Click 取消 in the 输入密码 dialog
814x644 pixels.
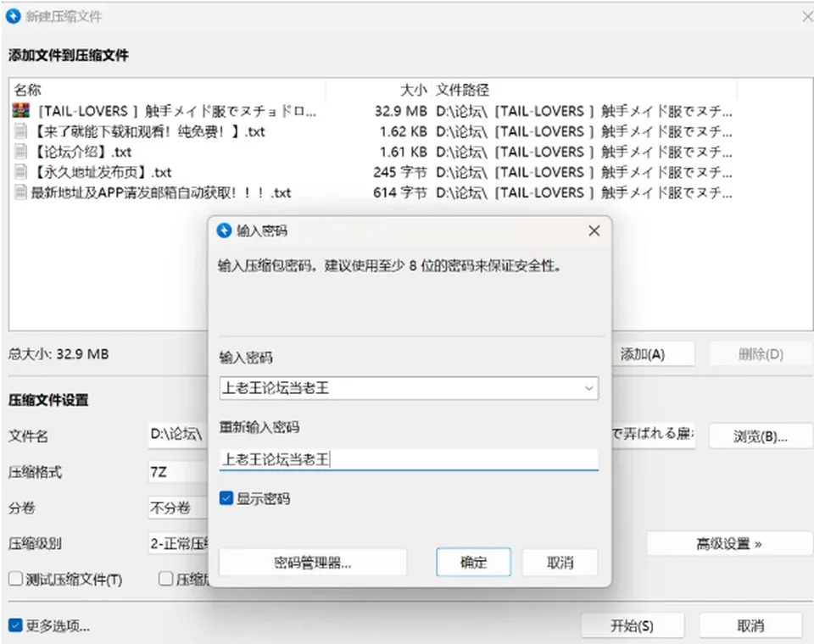(560, 562)
